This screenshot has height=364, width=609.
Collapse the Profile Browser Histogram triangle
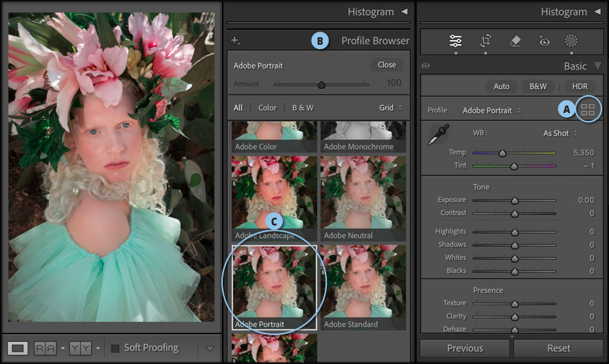pyautogui.click(x=404, y=12)
